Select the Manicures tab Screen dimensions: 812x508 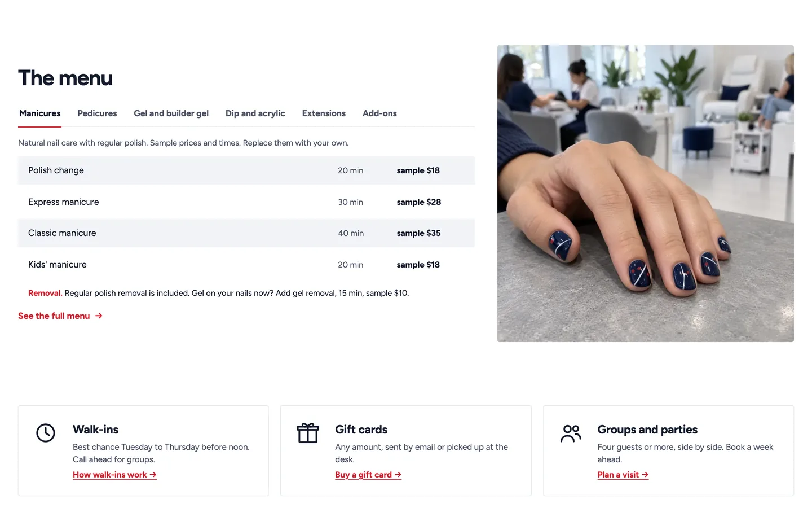(x=40, y=113)
